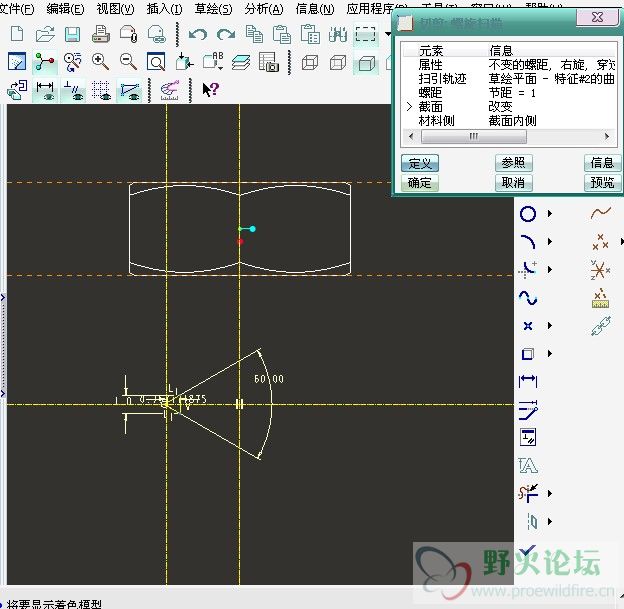Switch to no hidden display style
The image size is (624, 609).
367,63
